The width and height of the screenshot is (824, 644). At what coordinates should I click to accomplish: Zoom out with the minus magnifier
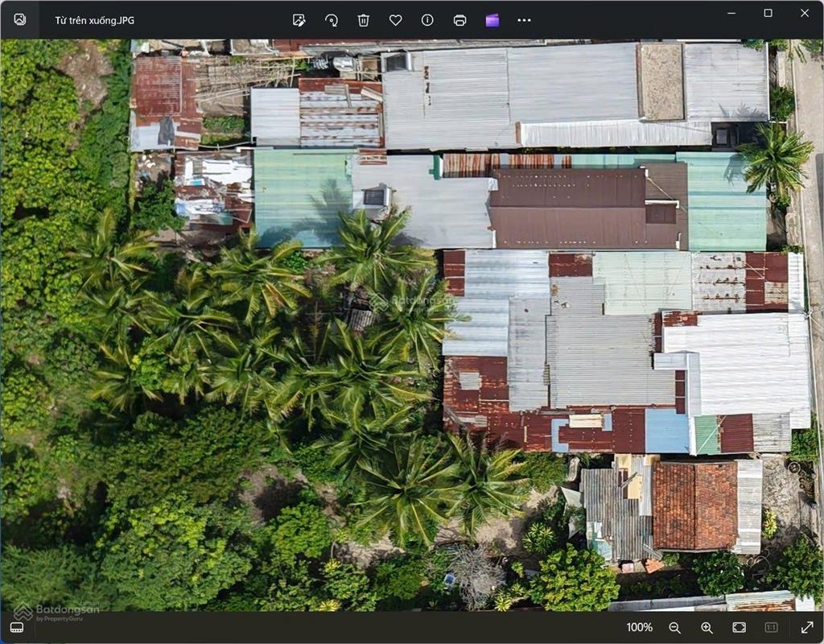pos(675,628)
